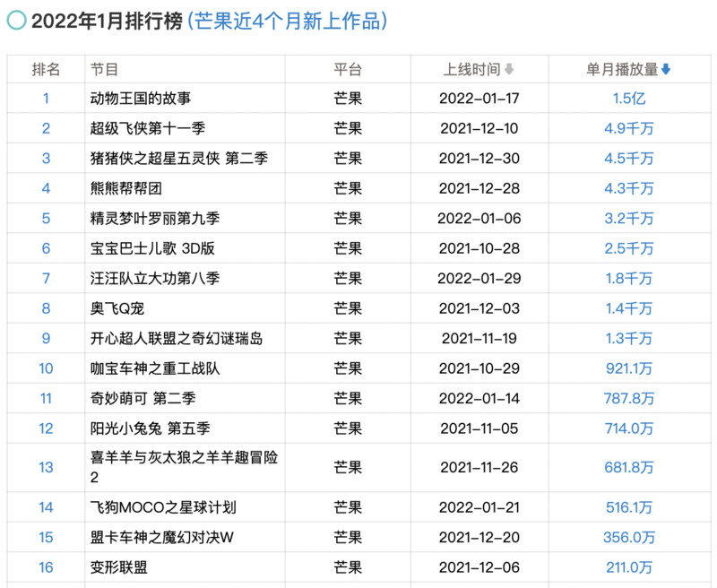This screenshot has height=588, width=717.
Task: Click play count 714.0万
Action: pos(629,428)
